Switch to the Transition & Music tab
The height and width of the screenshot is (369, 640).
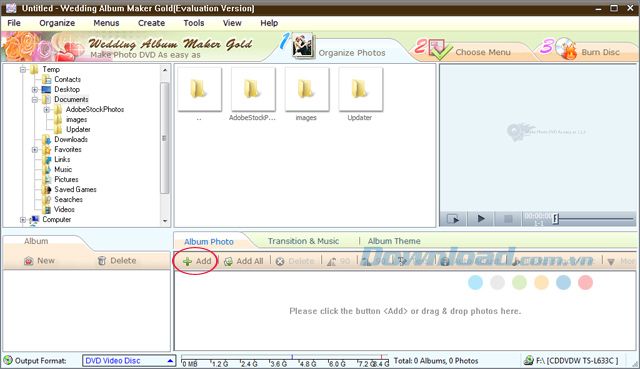(x=303, y=241)
